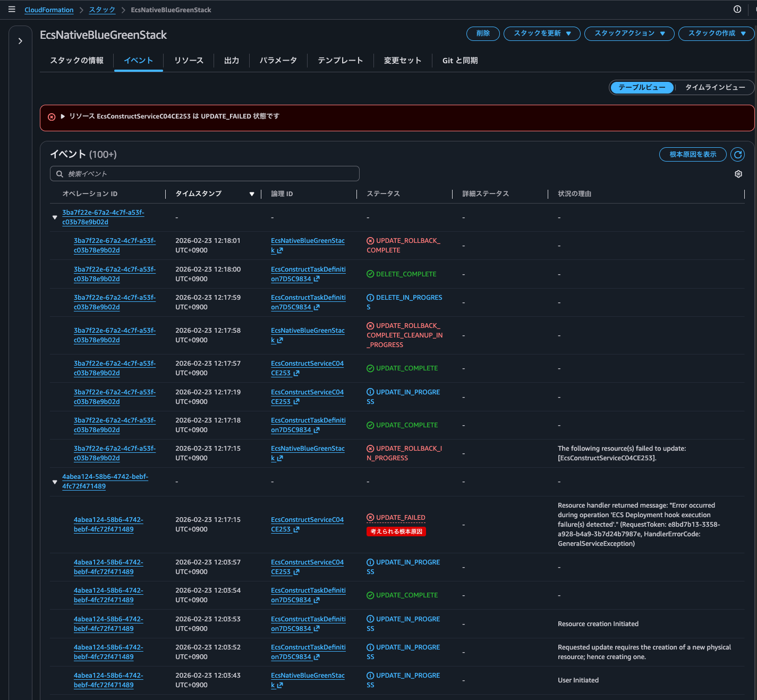Click the 根本原因を表示 button
757x700 pixels.
tap(692, 154)
